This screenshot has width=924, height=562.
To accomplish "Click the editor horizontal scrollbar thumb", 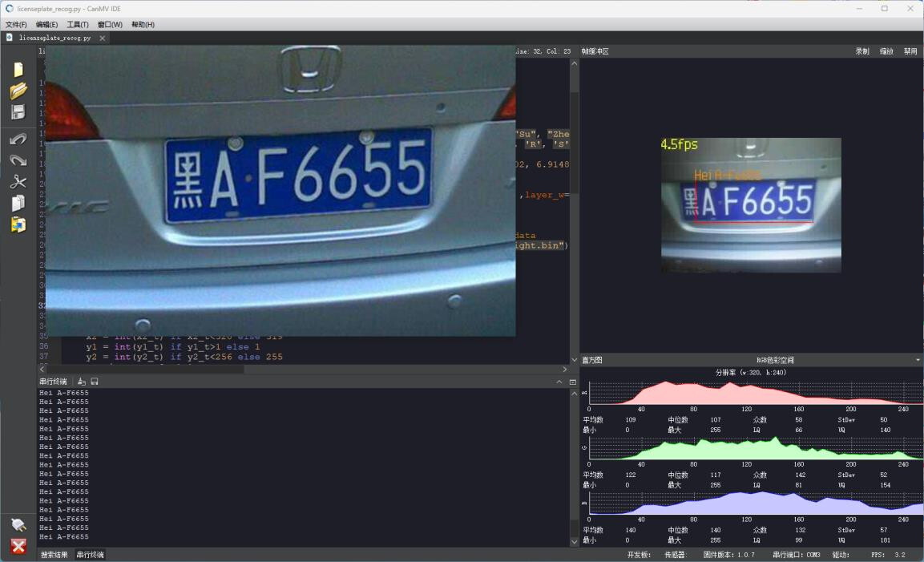I will pyautogui.click(x=146, y=369).
